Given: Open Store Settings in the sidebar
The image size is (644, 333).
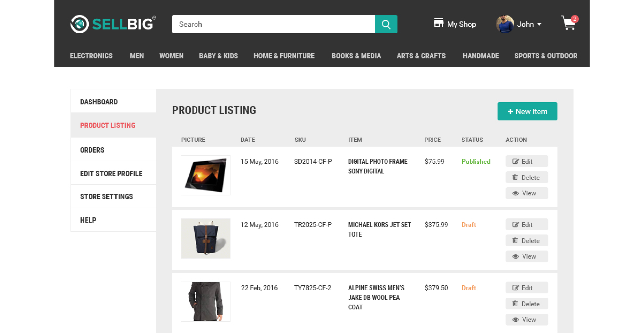Looking at the screenshot, I should click(x=114, y=196).
